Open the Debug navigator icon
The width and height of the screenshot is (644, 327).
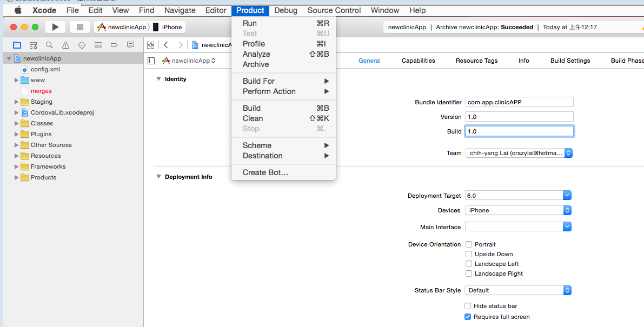(98, 45)
